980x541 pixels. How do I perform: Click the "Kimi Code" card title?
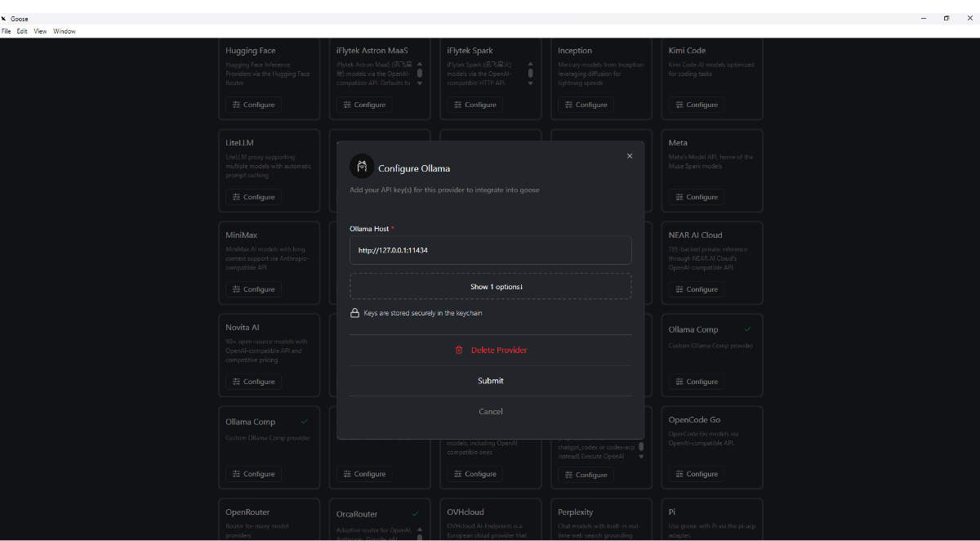687,51
